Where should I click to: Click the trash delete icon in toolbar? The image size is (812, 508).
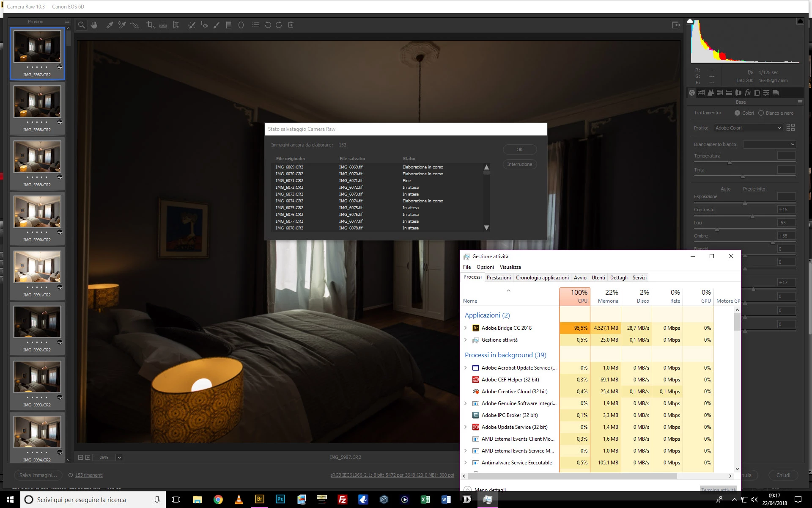(291, 25)
